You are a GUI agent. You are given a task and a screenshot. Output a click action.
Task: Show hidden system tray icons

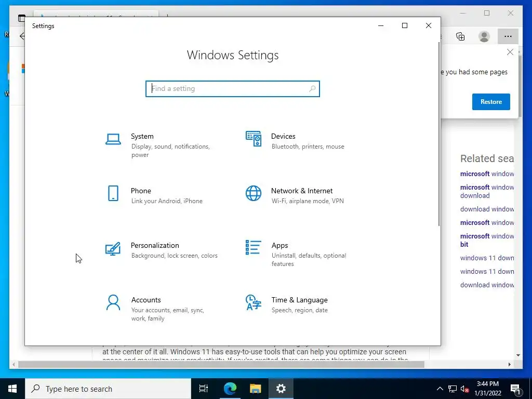tap(440, 389)
